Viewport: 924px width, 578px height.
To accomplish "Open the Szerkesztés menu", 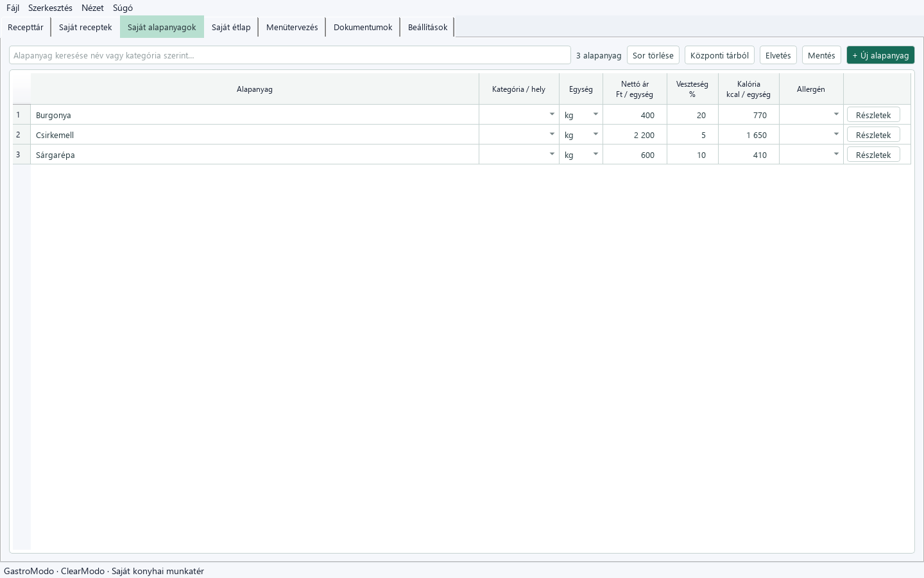I will pos(50,8).
